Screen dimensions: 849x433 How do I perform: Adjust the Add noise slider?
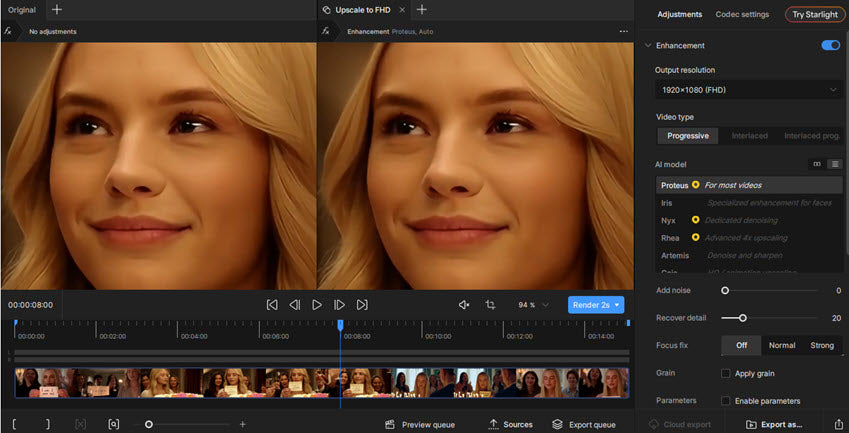point(725,291)
